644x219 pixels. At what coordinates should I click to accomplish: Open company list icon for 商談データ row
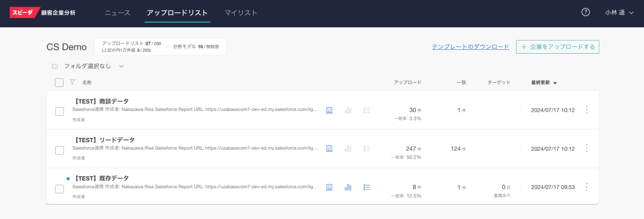pos(329,110)
